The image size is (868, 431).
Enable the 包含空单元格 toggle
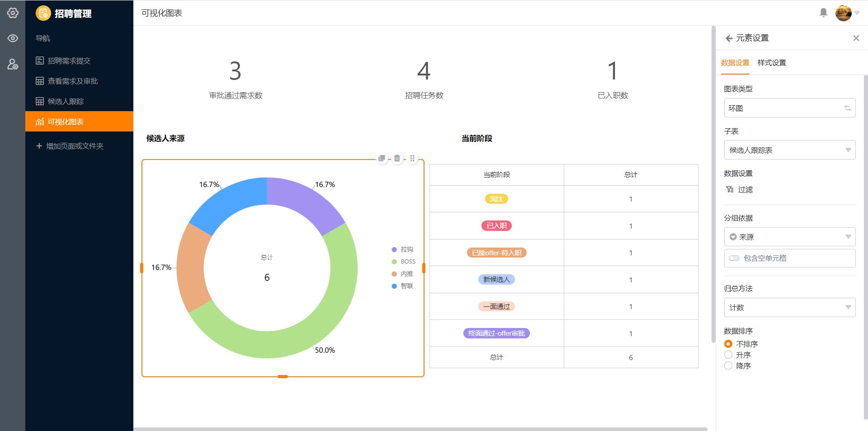pos(733,258)
